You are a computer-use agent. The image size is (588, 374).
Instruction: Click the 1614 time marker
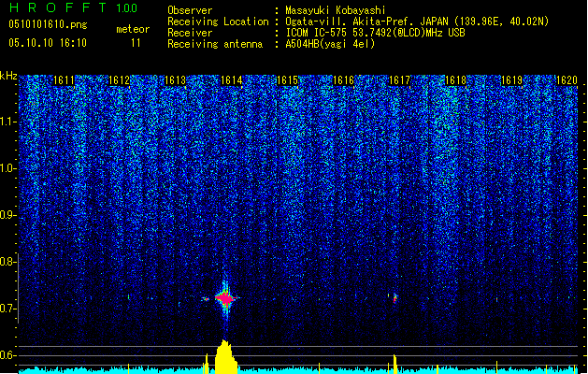[x=232, y=80]
